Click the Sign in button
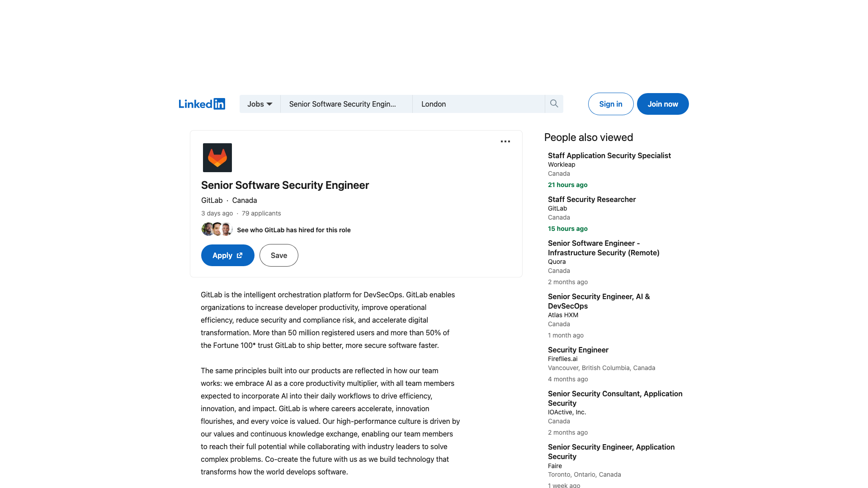Image resolution: width=868 pixels, height=488 pixels. pyautogui.click(x=611, y=104)
